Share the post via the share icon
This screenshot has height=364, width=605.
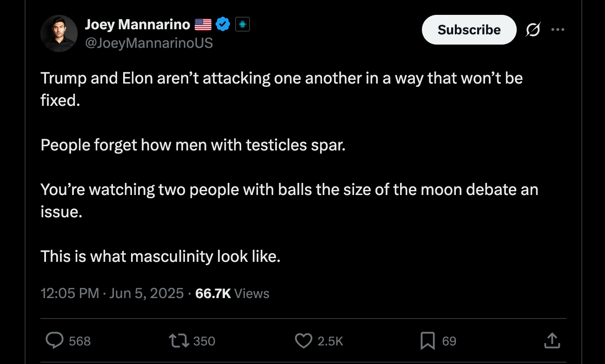coord(552,340)
